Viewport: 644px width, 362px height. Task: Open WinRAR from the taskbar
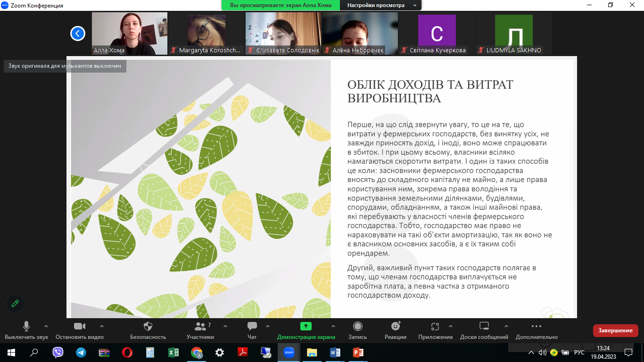coord(104,352)
